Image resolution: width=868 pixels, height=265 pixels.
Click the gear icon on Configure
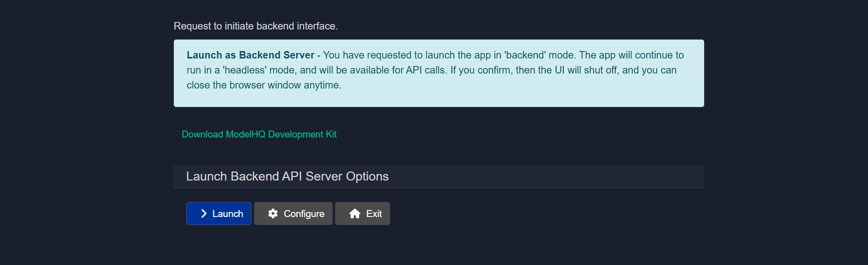click(x=273, y=213)
